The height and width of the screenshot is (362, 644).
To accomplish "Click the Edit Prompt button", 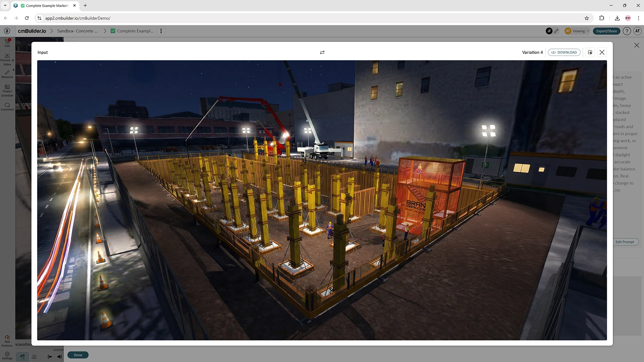I will 625,242.
